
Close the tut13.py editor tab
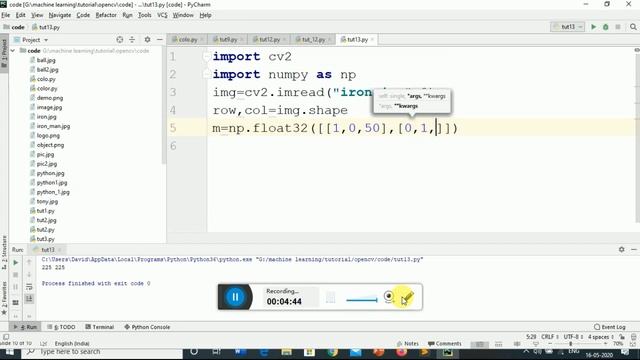click(372, 40)
